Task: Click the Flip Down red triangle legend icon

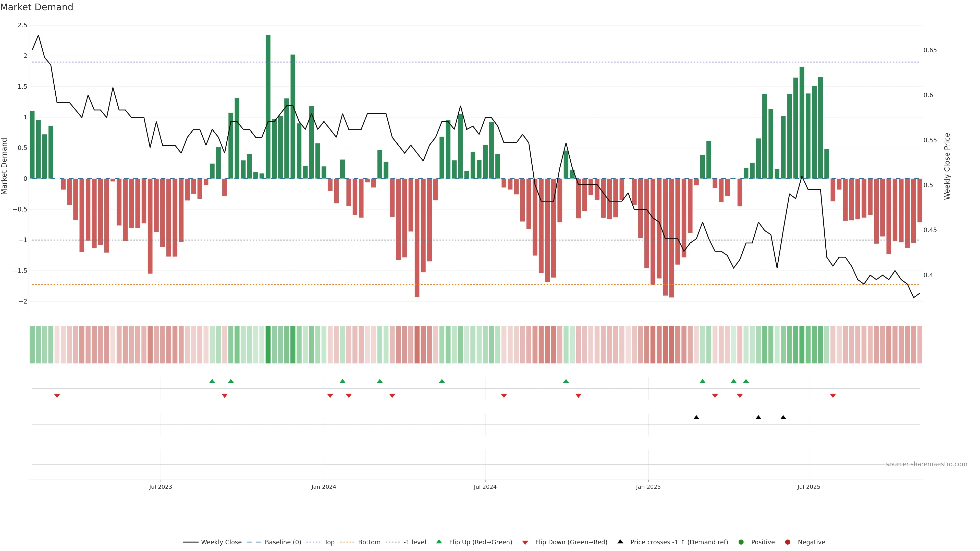Action: click(x=525, y=542)
